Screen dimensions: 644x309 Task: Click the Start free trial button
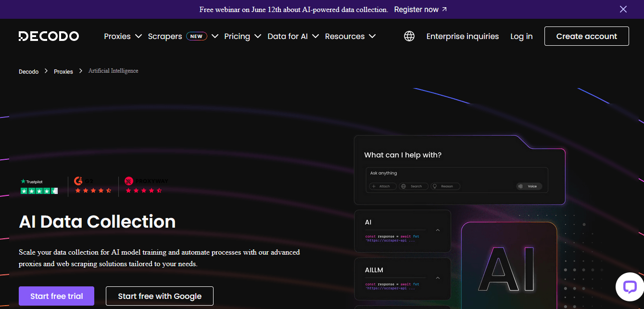(56, 296)
